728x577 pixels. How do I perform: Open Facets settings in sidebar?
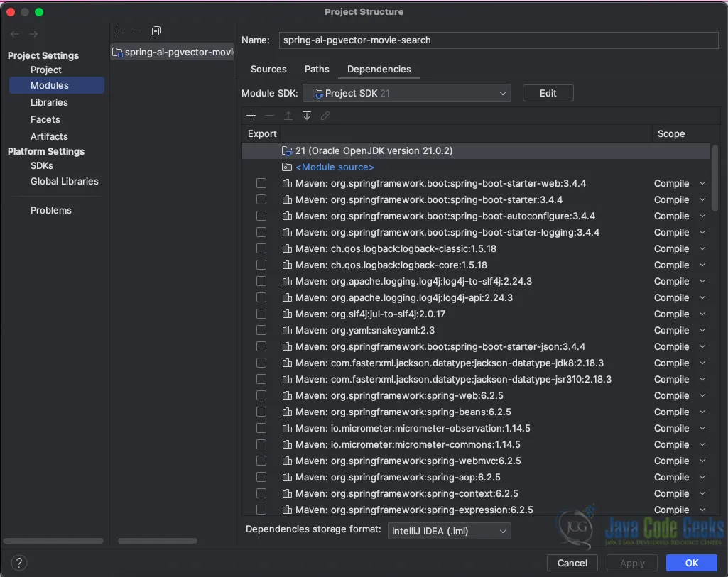tap(45, 120)
